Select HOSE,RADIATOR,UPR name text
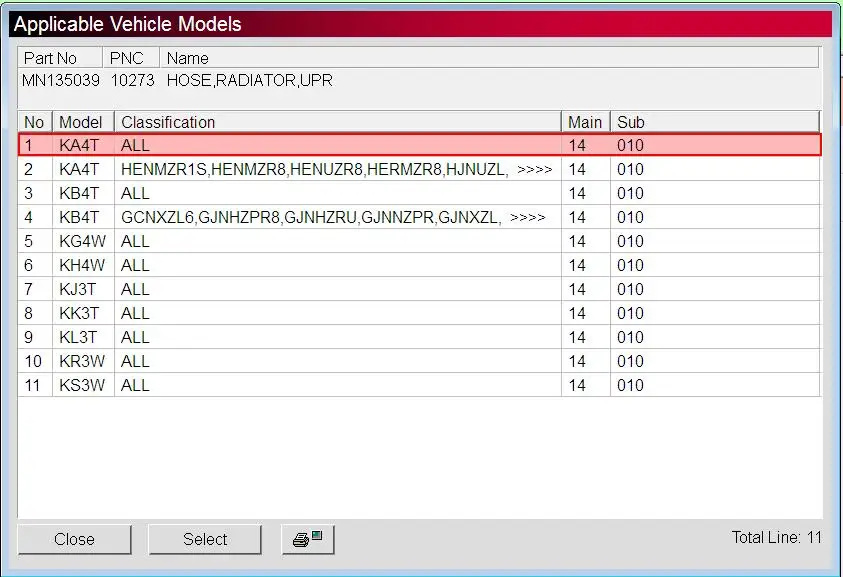 [x=249, y=81]
